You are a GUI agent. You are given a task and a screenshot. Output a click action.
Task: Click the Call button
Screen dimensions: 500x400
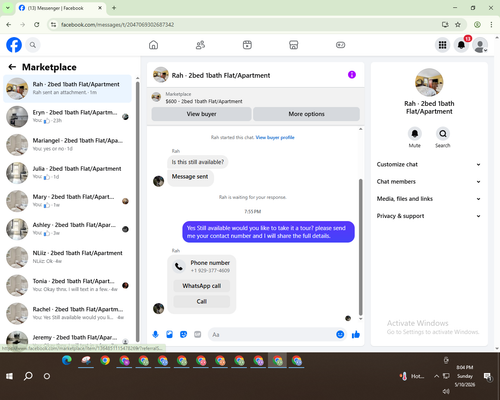tap(202, 301)
